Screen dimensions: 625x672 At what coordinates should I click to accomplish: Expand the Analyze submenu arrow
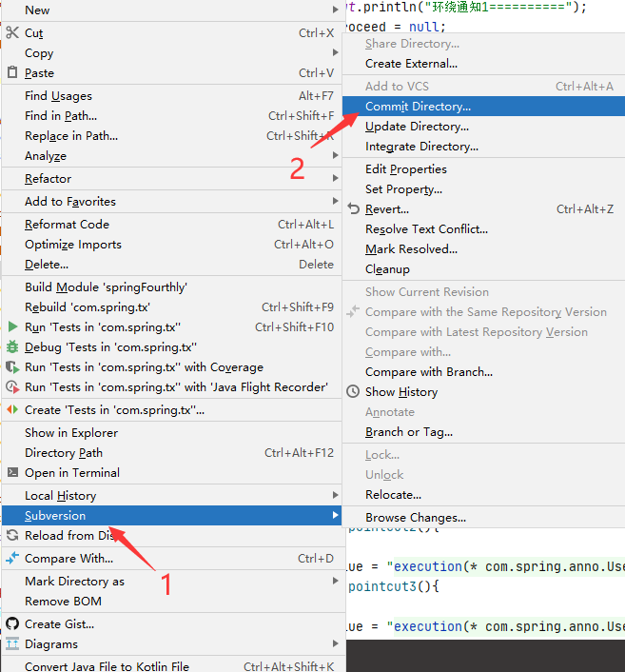(x=336, y=155)
